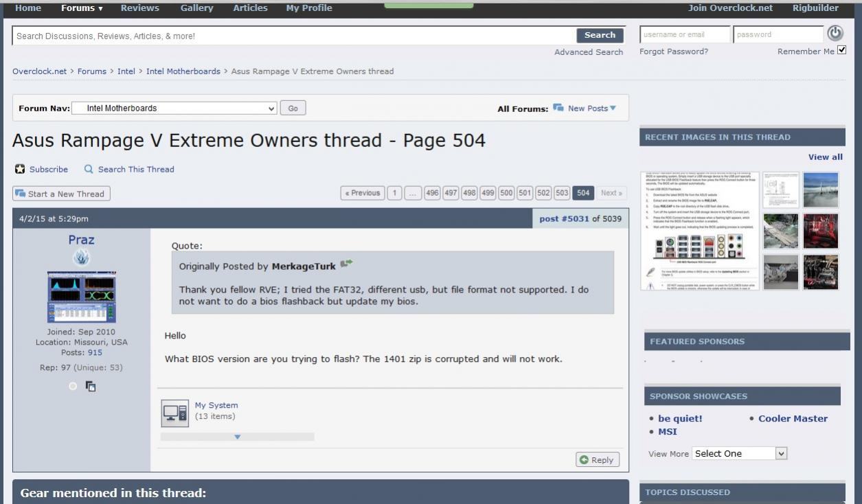The height and width of the screenshot is (504, 862).
Task: Open the sky and clouds image thumbnail
Action: (820, 190)
